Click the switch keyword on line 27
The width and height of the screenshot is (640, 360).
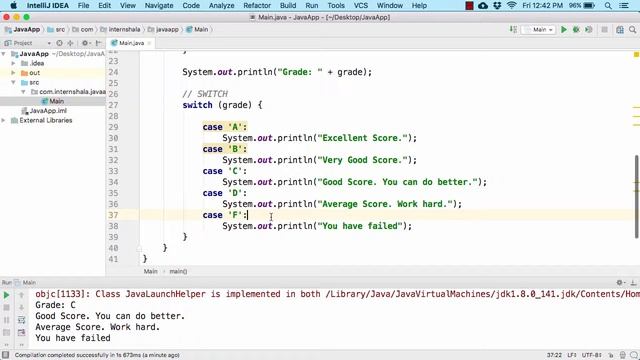198,105
